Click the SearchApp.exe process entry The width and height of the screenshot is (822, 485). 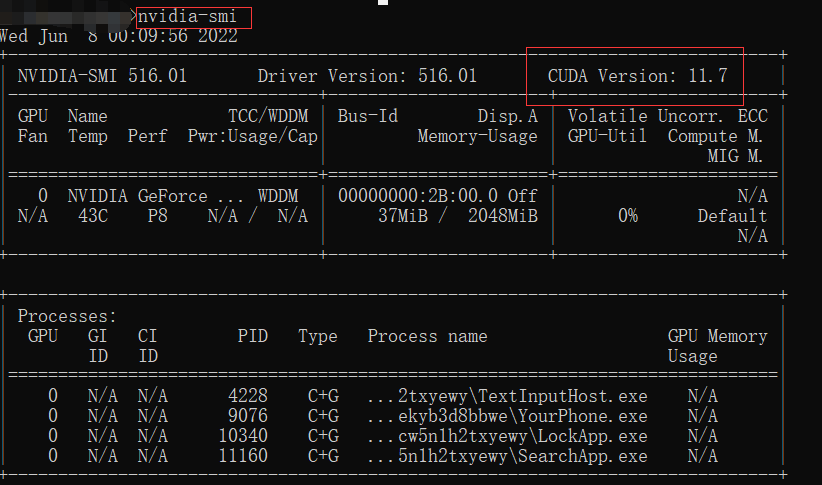[x=507, y=456]
